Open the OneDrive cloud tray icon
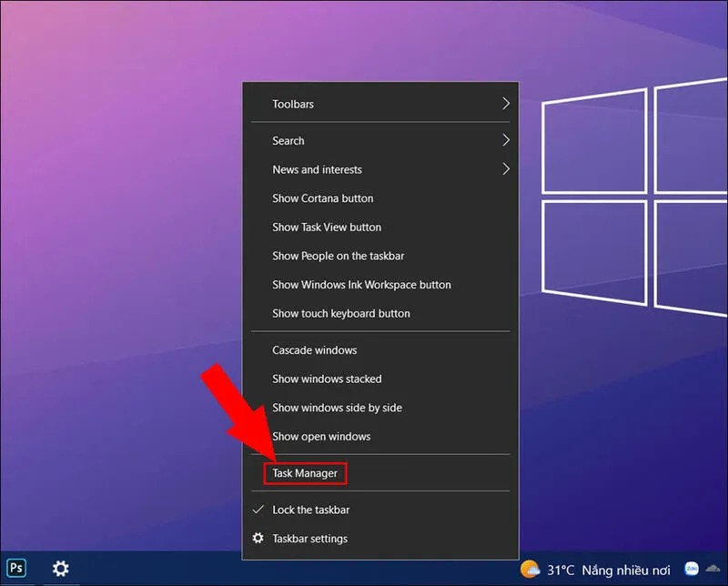This screenshot has width=728, height=586. click(x=713, y=568)
